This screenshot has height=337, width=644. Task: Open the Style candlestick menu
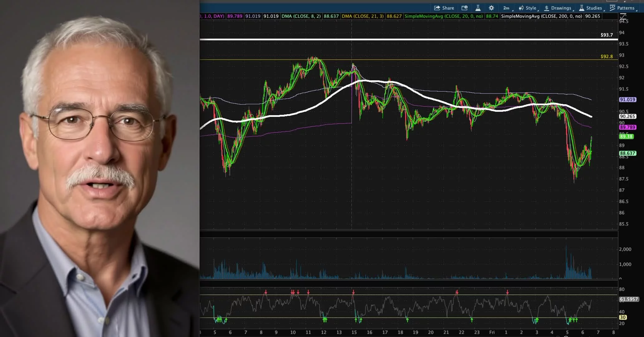tap(528, 8)
